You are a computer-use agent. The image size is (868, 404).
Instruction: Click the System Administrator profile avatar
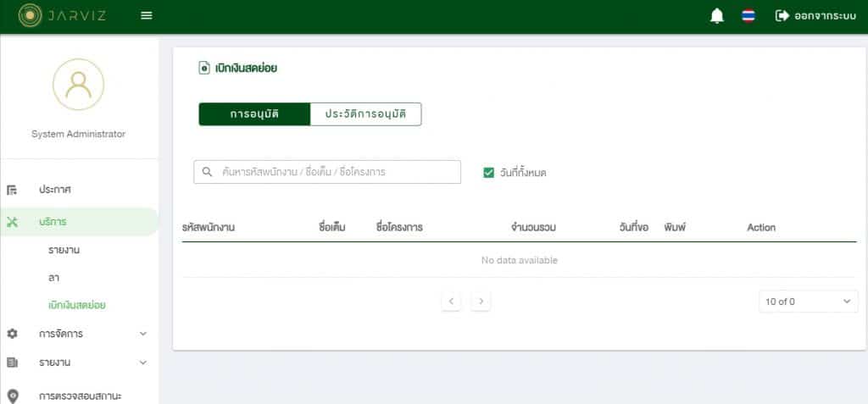[x=78, y=84]
